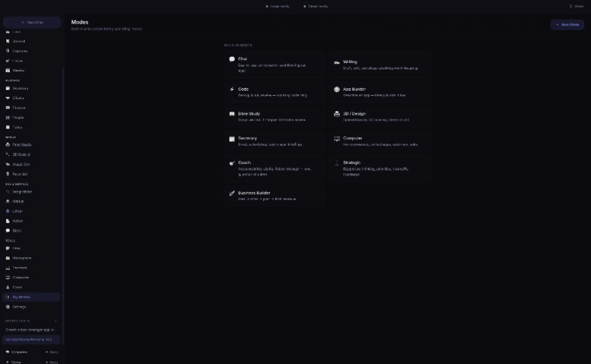Click the Focus icon in the sidebar
This screenshot has height=364, width=591.
coord(8,61)
